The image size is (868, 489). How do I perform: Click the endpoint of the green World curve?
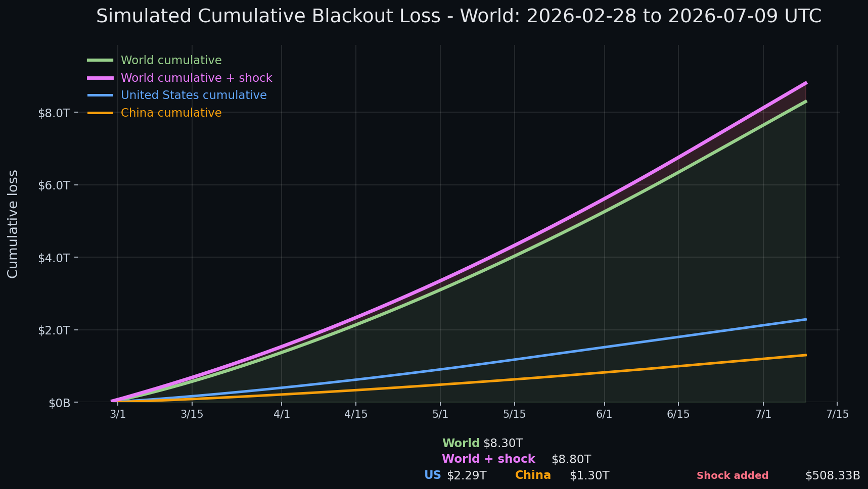pyautogui.click(x=806, y=101)
